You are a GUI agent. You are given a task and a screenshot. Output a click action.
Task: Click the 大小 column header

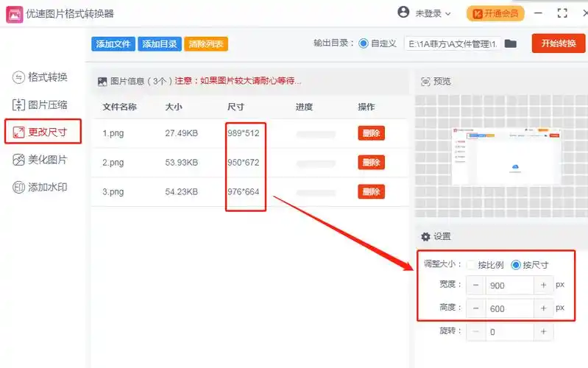pos(174,107)
